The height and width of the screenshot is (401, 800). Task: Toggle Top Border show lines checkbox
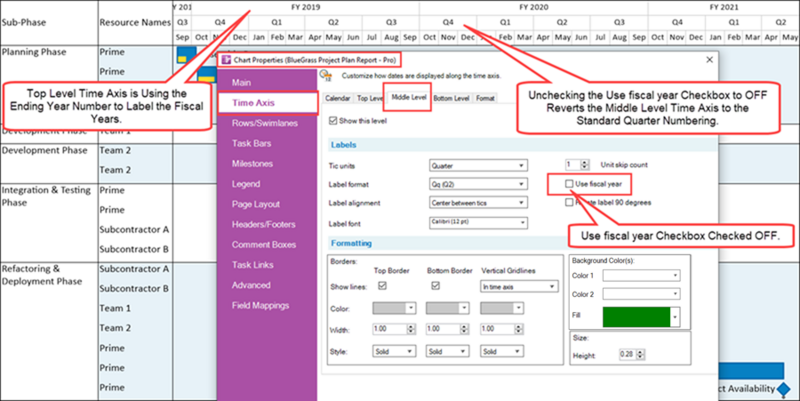pos(382,286)
